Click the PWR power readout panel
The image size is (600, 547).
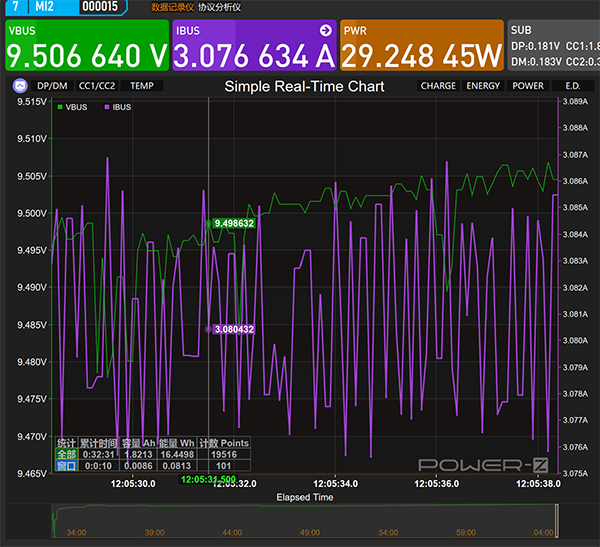click(x=420, y=47)
